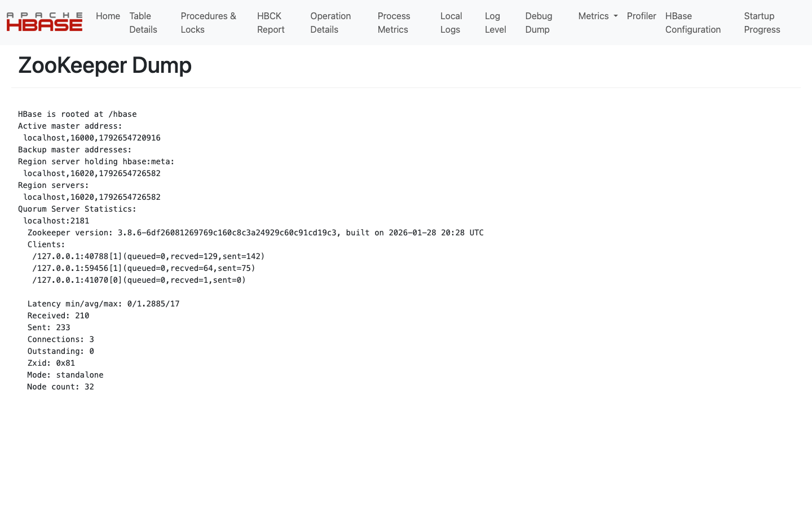This screenshot has width=812, height=508.
Task: Open the Profiler page
Action: 642,16
